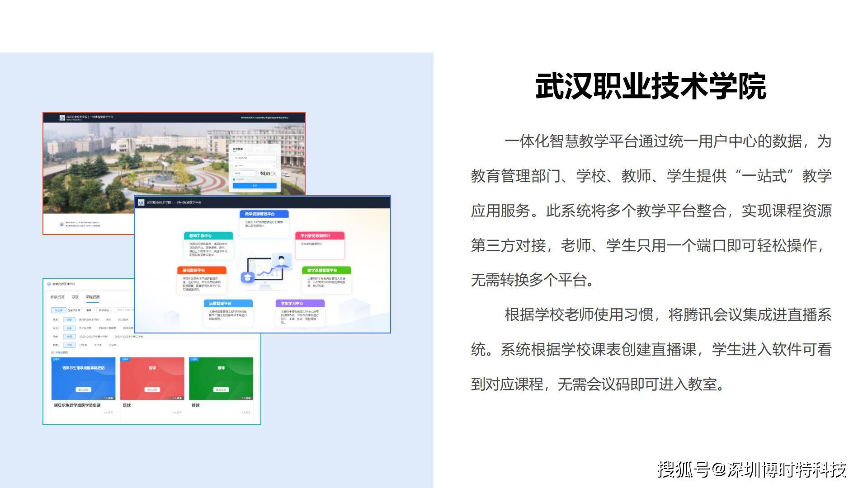Screen dimensions: 868x488
Task: Select the third course-type filter button
Action: [x=89, y=310]
